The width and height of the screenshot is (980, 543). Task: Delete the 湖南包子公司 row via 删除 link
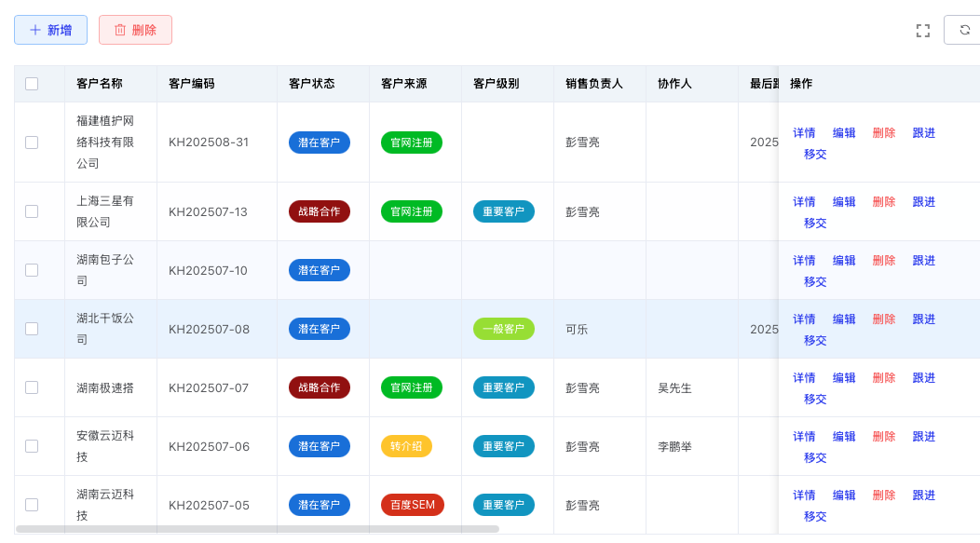point(884,260)
